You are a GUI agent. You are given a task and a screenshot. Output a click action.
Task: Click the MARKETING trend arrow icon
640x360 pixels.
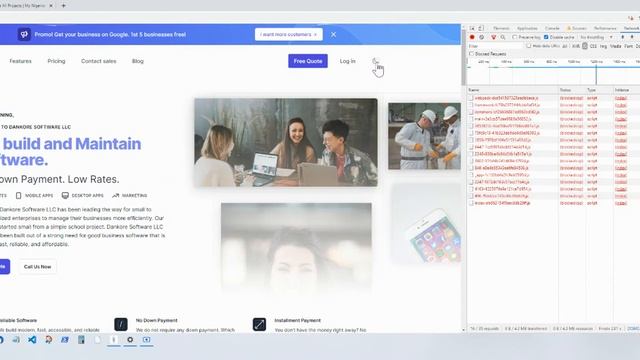[x=116, y=196]
